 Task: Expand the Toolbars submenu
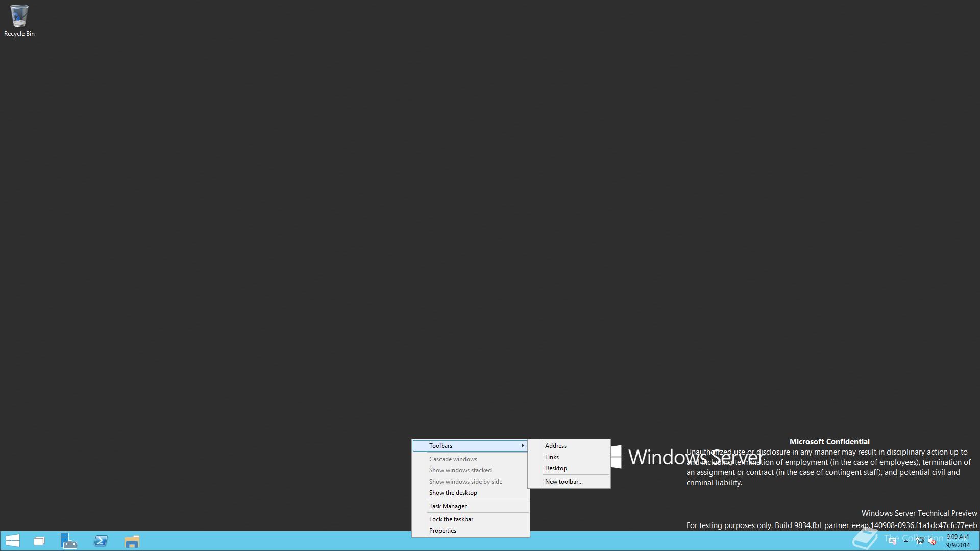pos(470,446)
